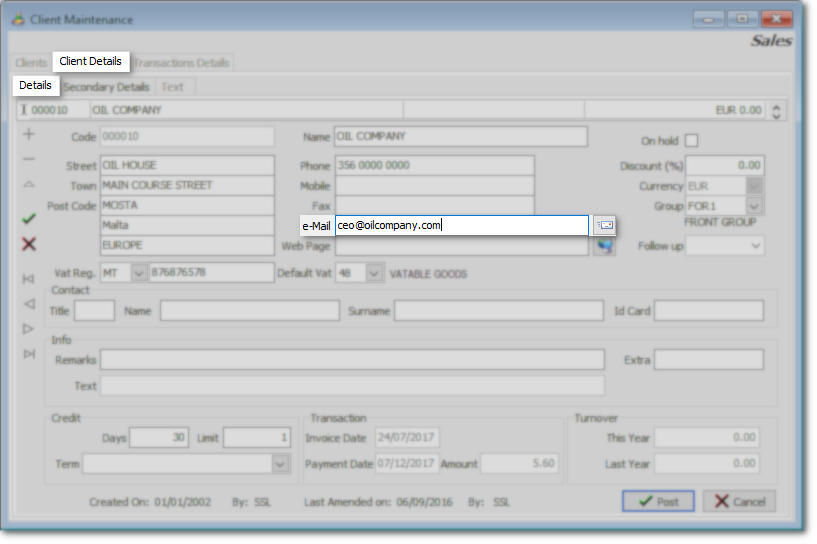Image resolution: width=817 pixels, height=544 pixels.
Task: Open the Vat Reg. country dropdown
Action: coord(138,273)
